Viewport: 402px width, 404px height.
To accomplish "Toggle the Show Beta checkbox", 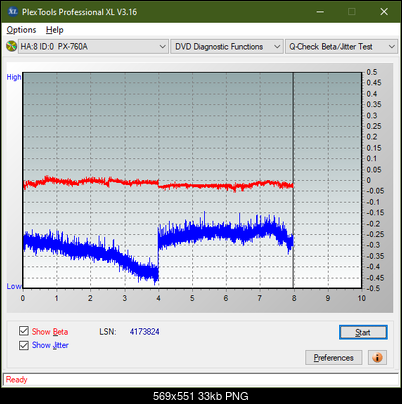I will 24,331.
